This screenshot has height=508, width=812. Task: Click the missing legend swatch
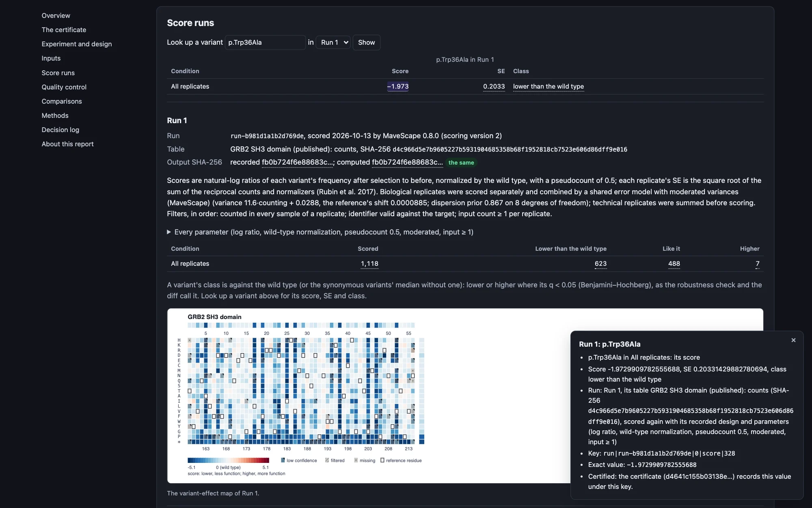tap(356, 460)
